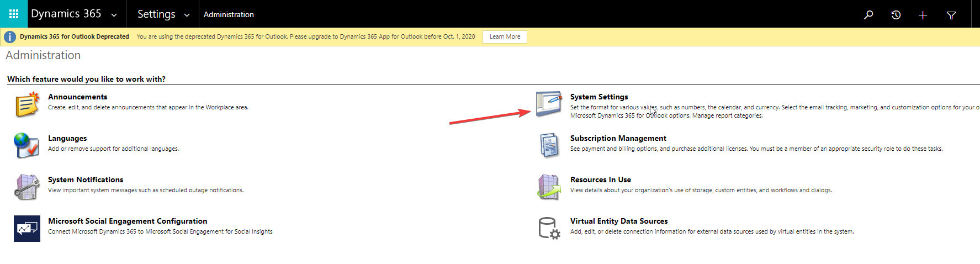The image size is (980, 264).
Task: Open the app launcher waffle icon
Action: [14, 14]
